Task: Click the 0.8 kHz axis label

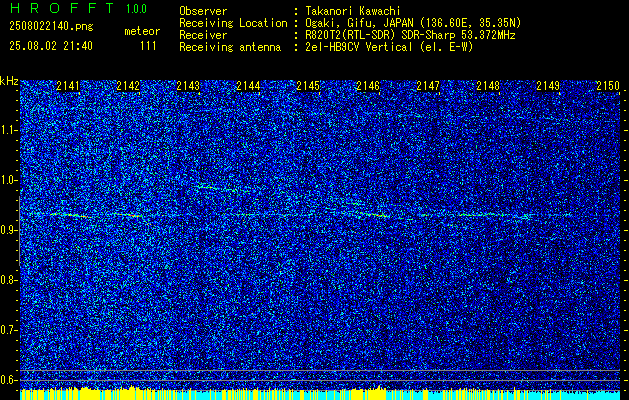Action: point(9,280)
